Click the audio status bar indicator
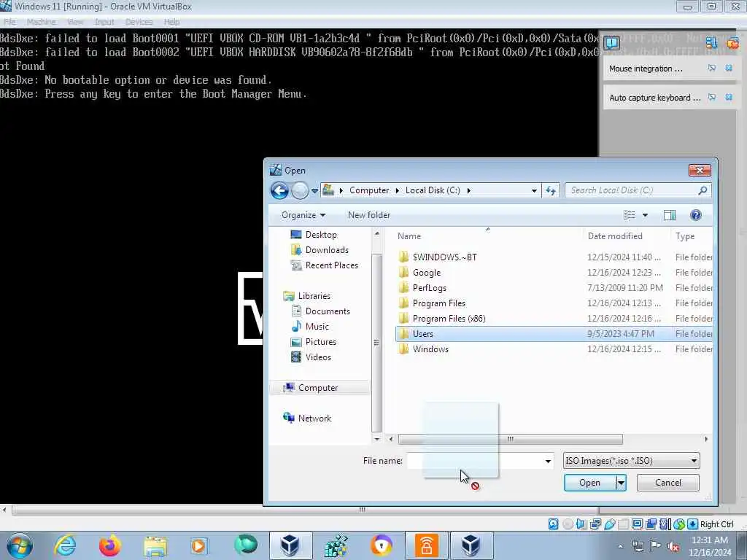The height and width of the screenshot is (560, 747). pyautogui.click(x=581, y=524)
